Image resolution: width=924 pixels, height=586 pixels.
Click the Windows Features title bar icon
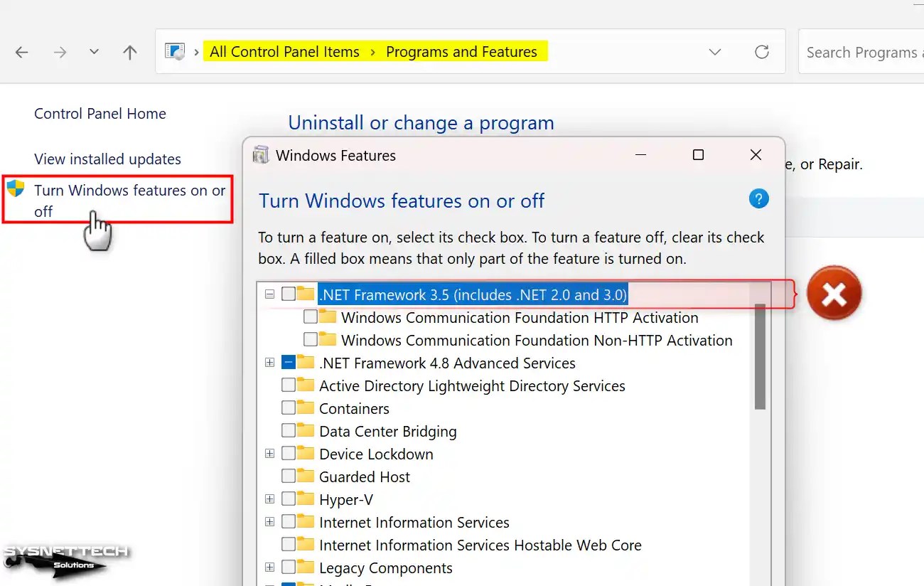click(x=261, y=155)
